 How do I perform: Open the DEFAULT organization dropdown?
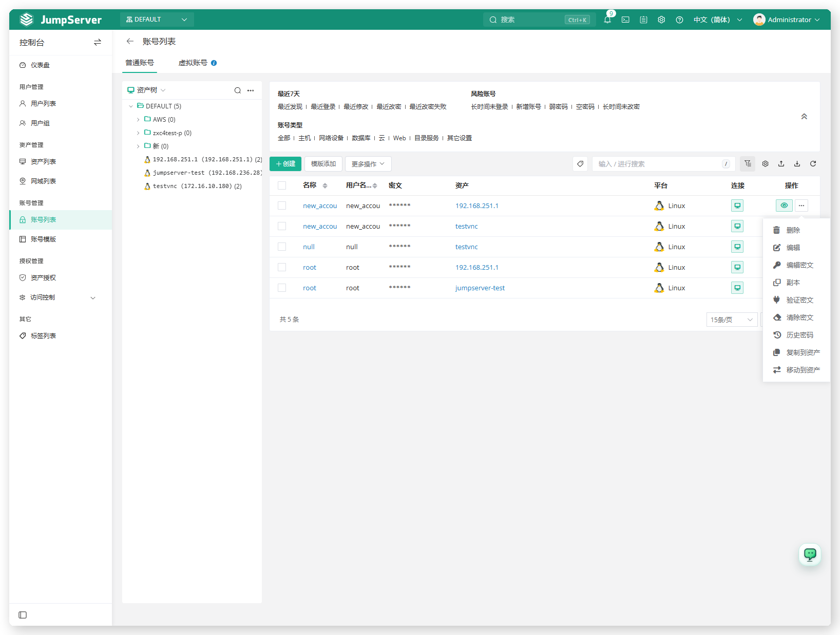tap(157, 20)
